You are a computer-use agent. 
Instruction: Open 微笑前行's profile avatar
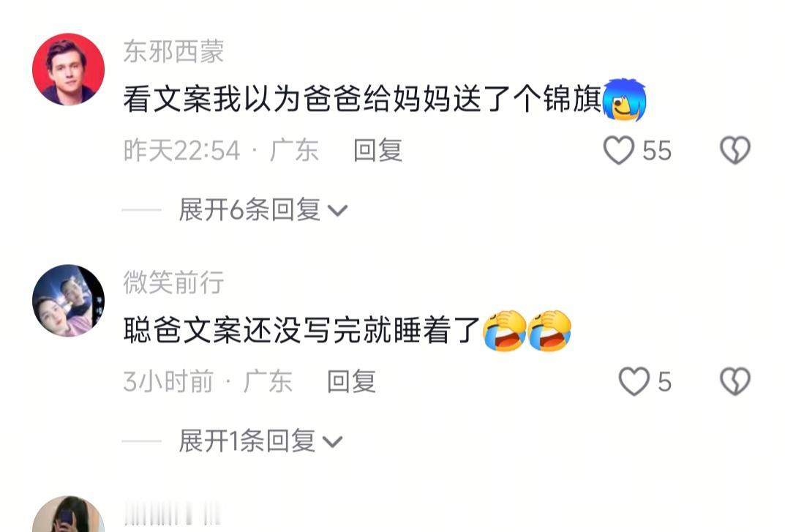click(69, 301)
